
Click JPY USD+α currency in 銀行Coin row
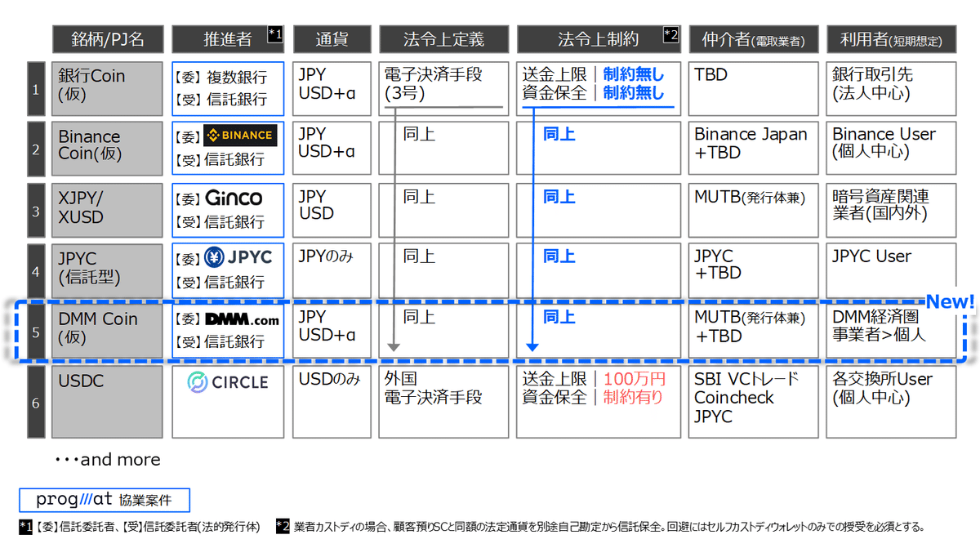tap(332, 88)
